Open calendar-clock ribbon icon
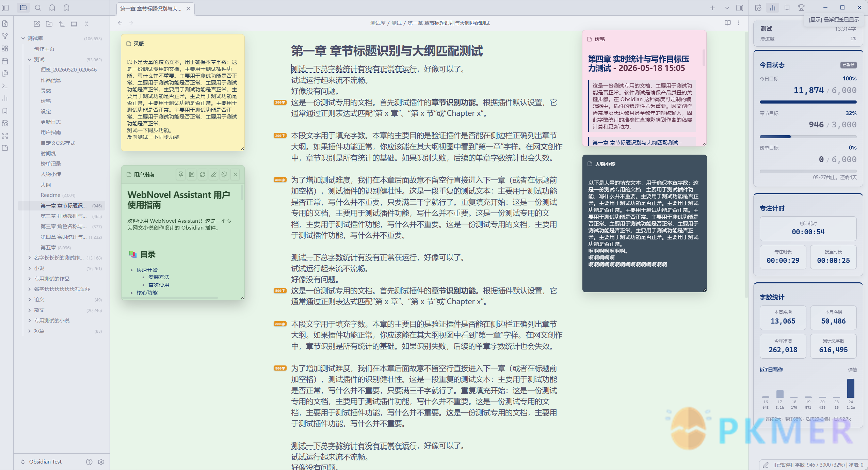Screen dimensions: 868x470 tap(5, 123)
